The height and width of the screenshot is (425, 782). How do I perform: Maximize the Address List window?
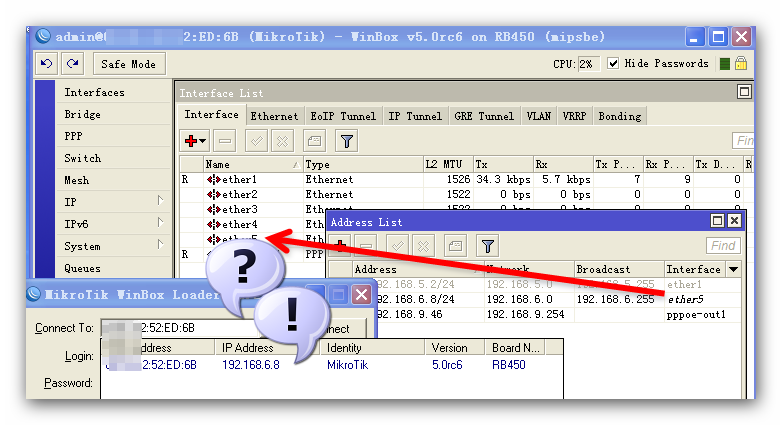click(x=717, y=220)
